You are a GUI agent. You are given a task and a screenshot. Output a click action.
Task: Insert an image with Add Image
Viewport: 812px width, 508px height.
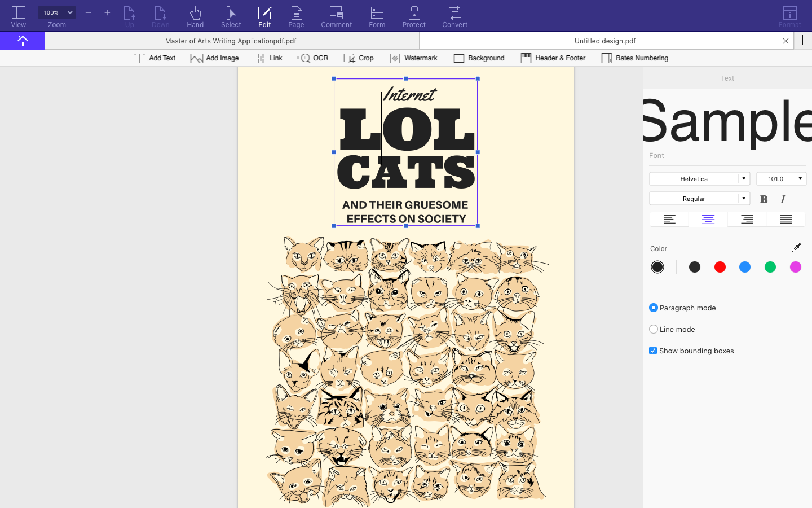(214, 58)
